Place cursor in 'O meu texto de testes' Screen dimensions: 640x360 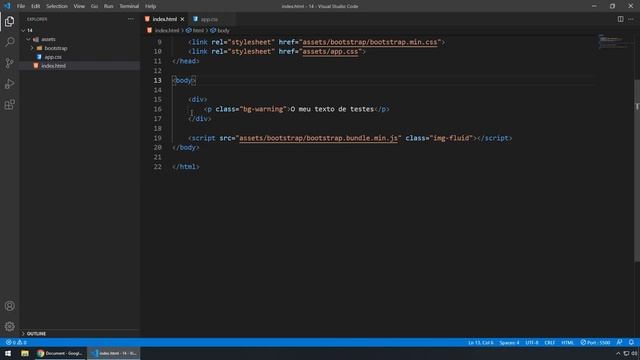pos(332,109)
